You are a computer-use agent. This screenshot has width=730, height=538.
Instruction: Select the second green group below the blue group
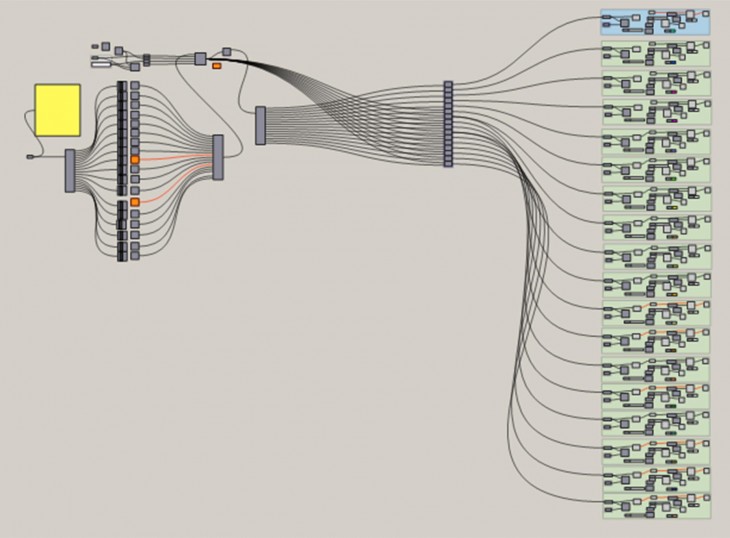click(x=655, y=82)
